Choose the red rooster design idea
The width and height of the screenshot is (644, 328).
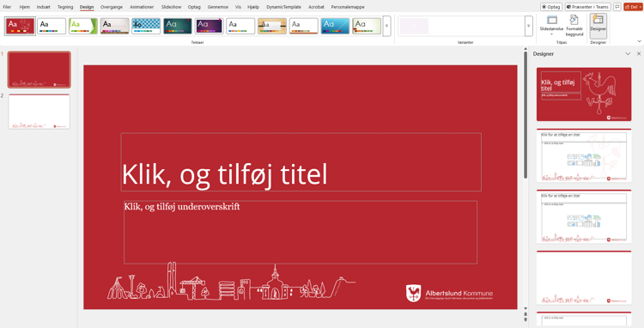[584, 94]
